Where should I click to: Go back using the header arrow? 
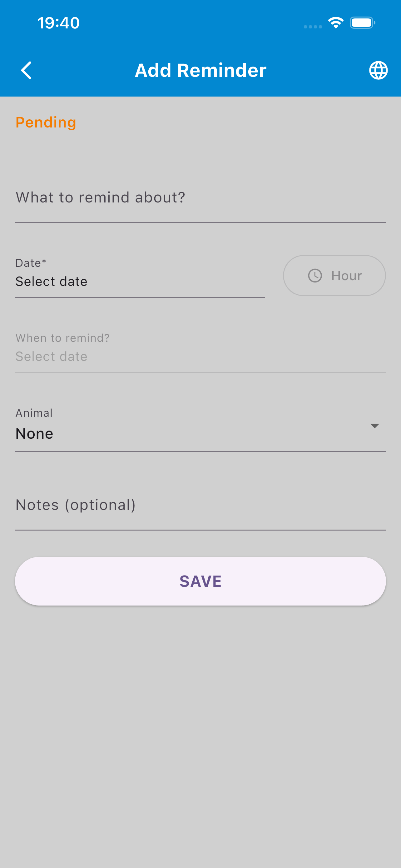click(x=26, y=70)
